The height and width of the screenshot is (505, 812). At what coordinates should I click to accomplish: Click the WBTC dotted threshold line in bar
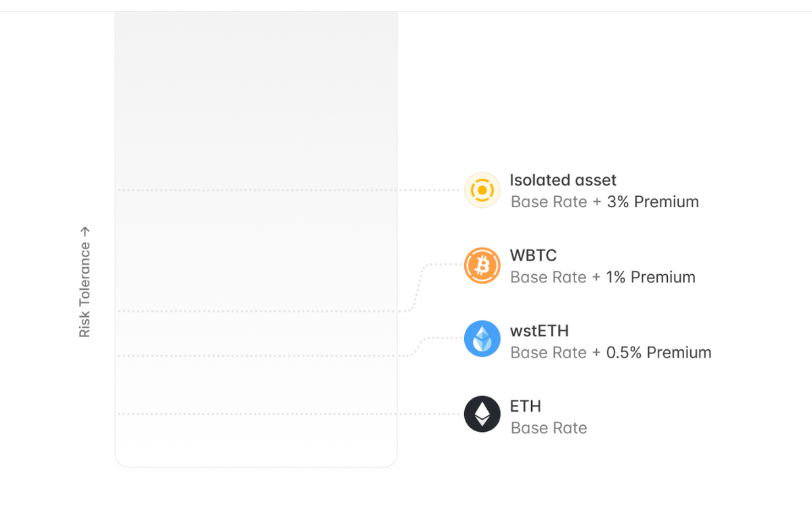[x=256, y=311]
